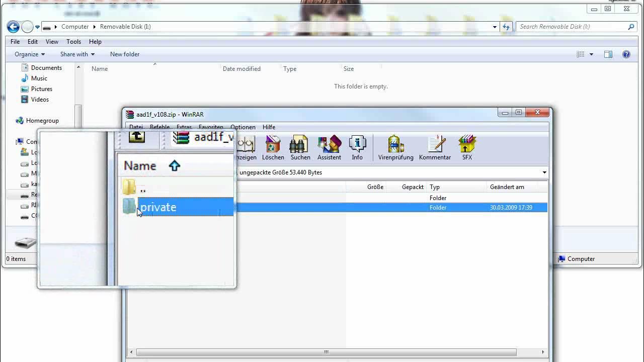644x362 pixels.
Task: Click the Suchen binoculars icon in WinRAR
Action: click(300, 148)
